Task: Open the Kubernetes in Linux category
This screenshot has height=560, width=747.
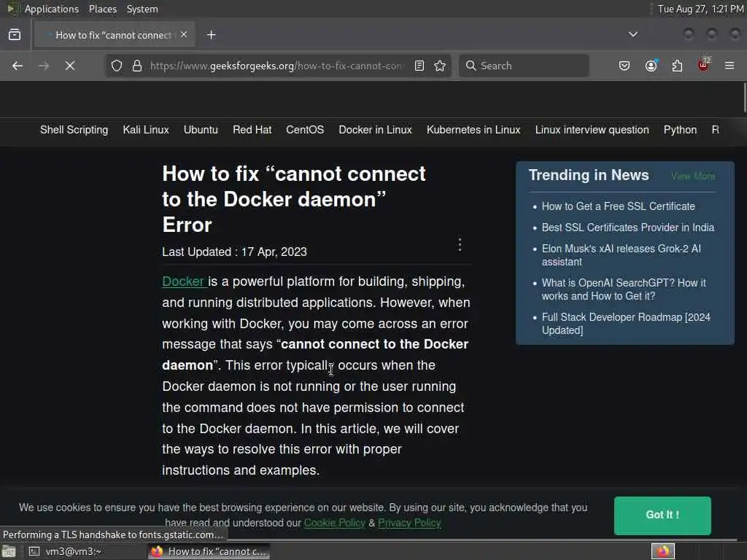Action: coord(473,130)
